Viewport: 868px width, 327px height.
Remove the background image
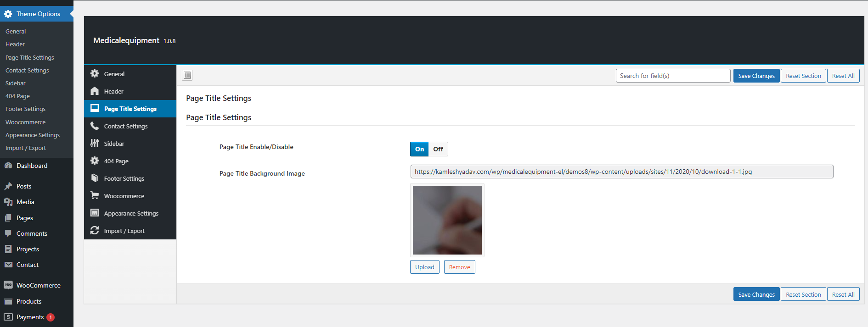[x=459, y=267]
